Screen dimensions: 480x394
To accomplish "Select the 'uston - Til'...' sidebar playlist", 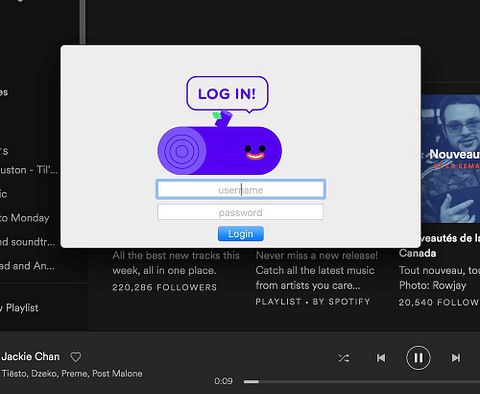I will click(x=29, y=170).
